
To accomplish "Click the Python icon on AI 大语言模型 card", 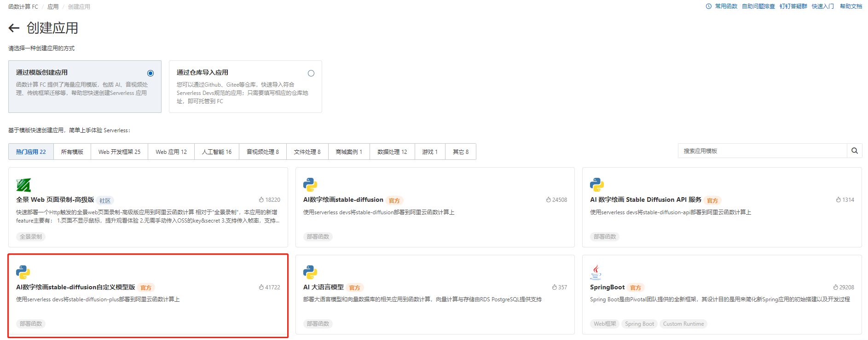I will [x=310, y=272].
